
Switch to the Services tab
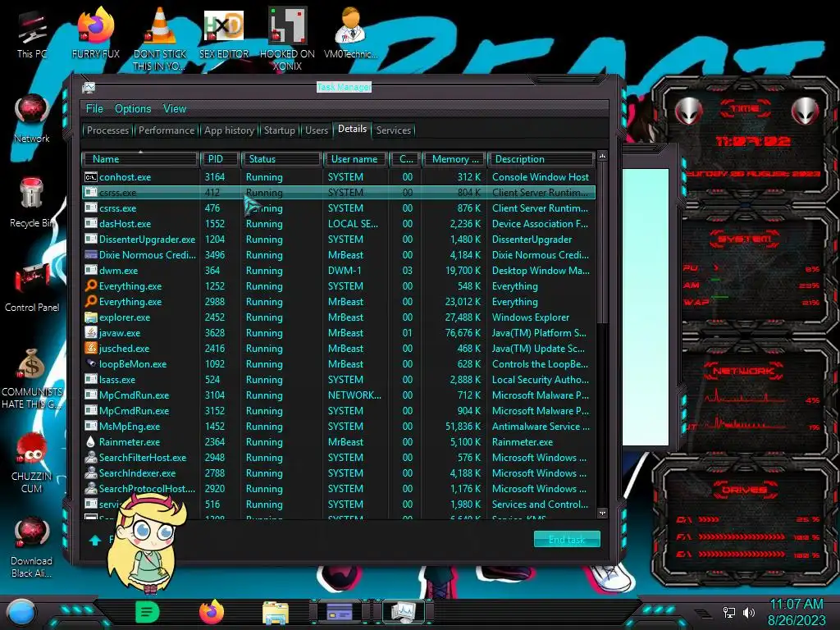click(x=393, y=130)
